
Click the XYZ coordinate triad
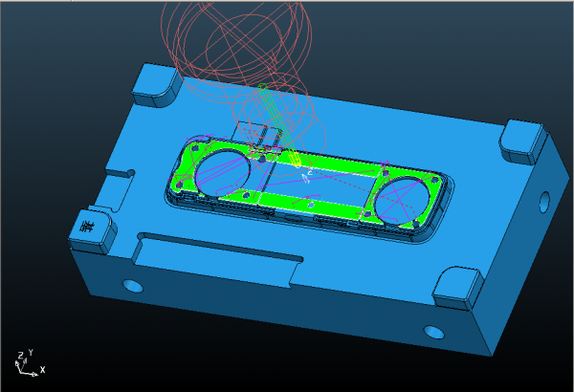(x=30, y=363)
